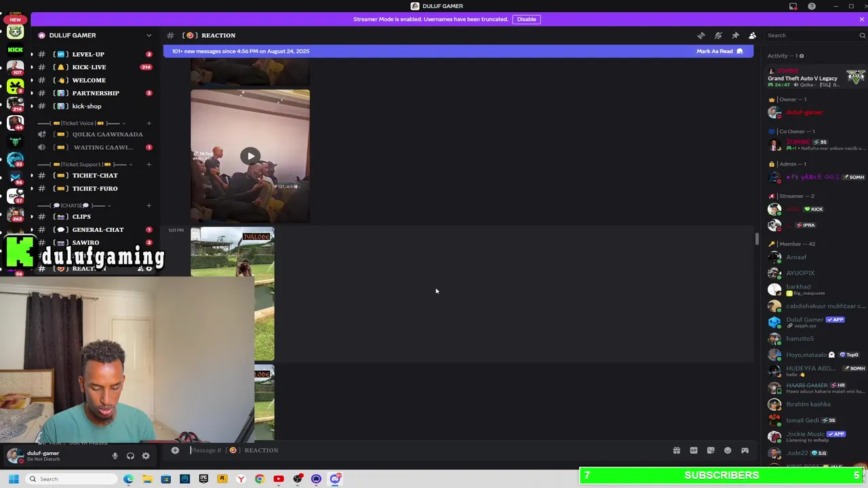Collapse the Ticket Support category
Image resolution: width=868 pixels, height=488 pixels.
[x=85, y=164]
